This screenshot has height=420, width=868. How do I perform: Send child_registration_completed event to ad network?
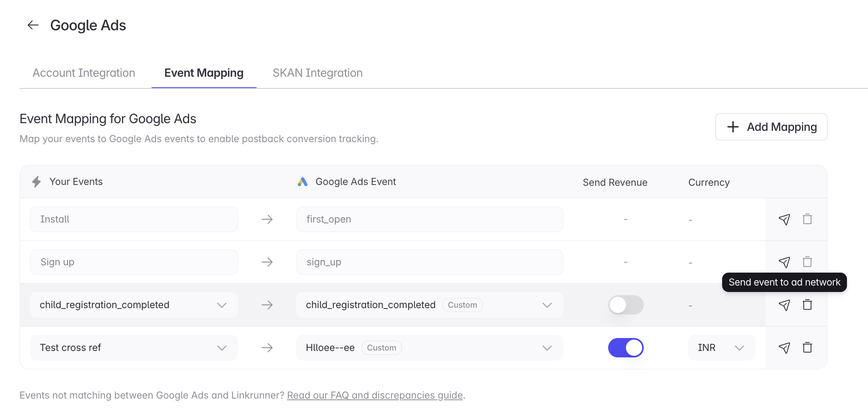pyautogui.click(x=784, y=305)
